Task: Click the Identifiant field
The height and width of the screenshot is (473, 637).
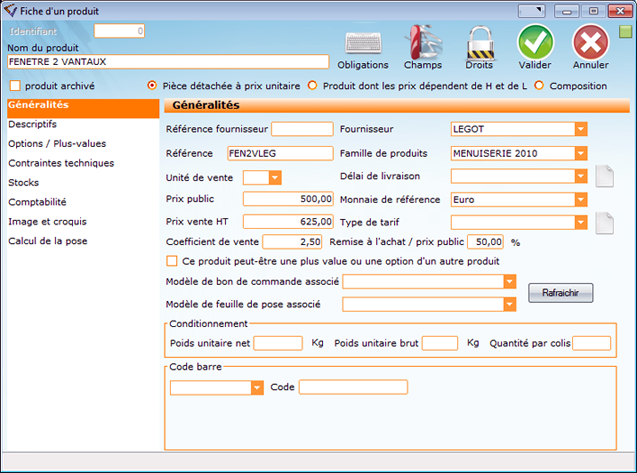Action: tap(119, 31)
